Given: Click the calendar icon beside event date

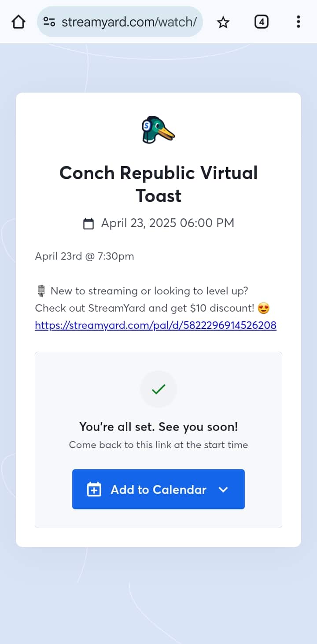Looking at the screenshot, I should (x=88, y=224).
